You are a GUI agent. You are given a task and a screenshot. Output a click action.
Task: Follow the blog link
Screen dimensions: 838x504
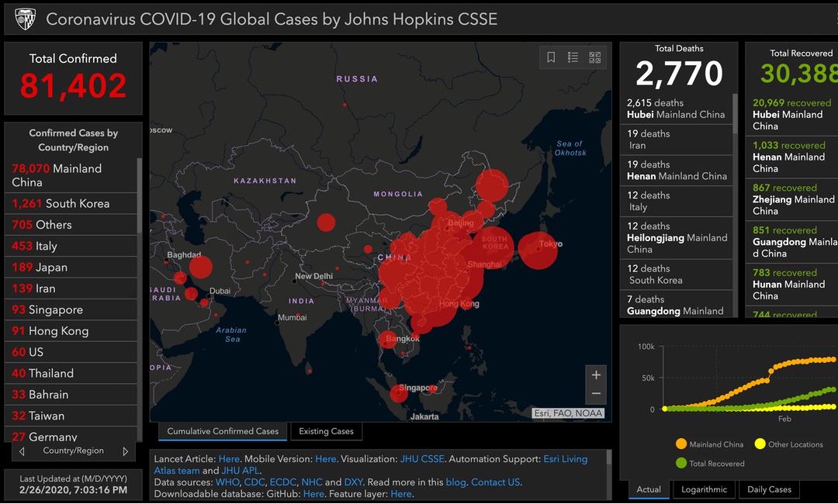tap(455, 482)
